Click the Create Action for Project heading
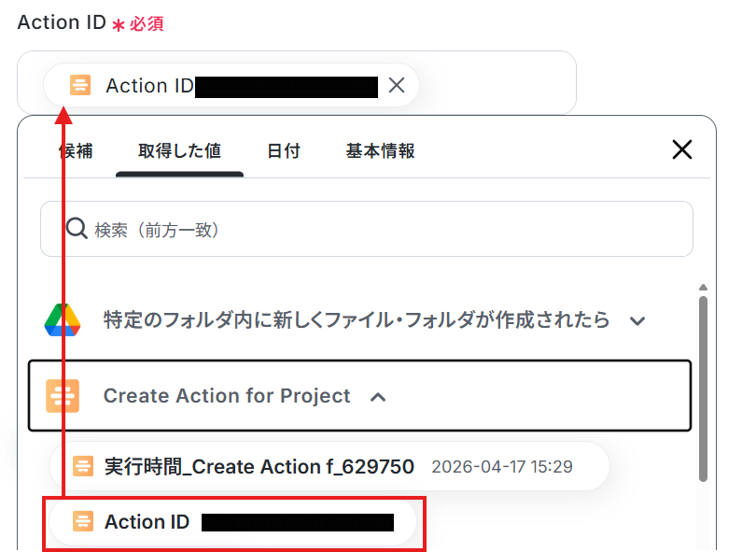This screenshot has width=756, height=552. click(227, 396)
